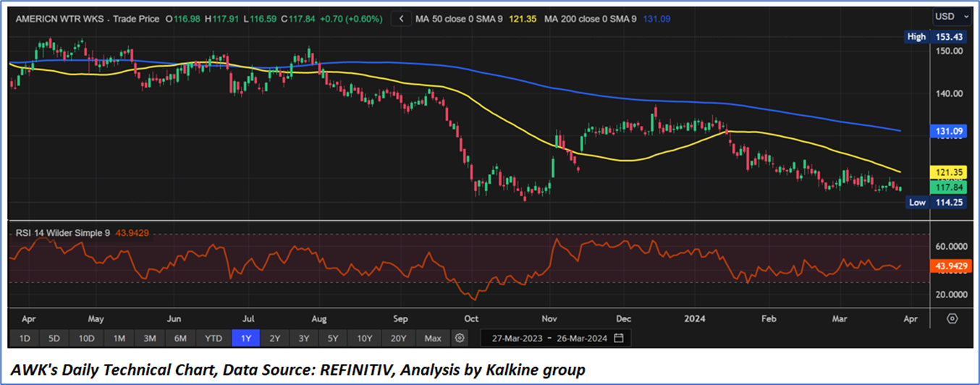Show the Max time range
The height and width of the screenshot is (385, 980).
click(433, 338)
